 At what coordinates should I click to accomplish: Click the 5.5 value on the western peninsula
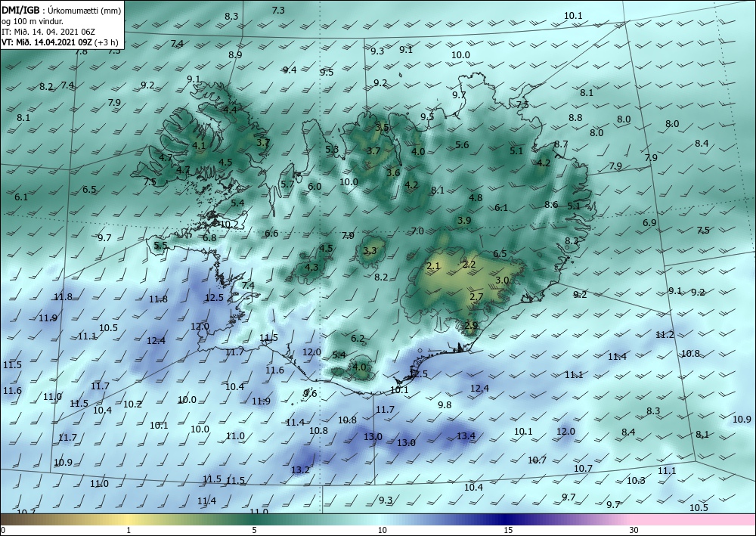pos(160,246)
